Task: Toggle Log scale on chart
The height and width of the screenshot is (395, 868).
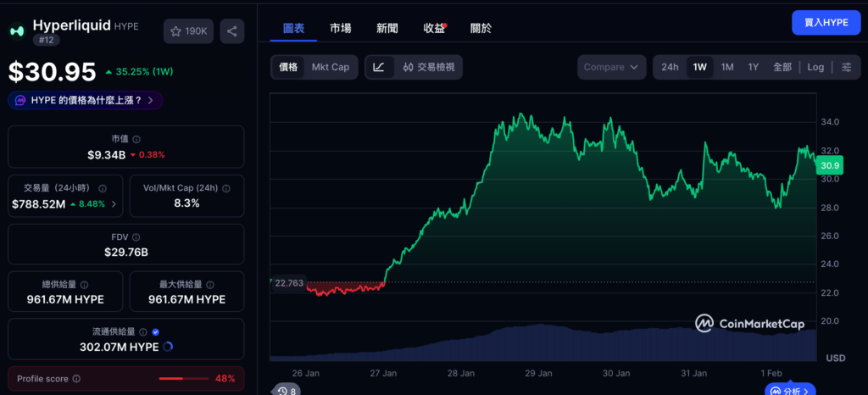Action: [x=815, y=68]
